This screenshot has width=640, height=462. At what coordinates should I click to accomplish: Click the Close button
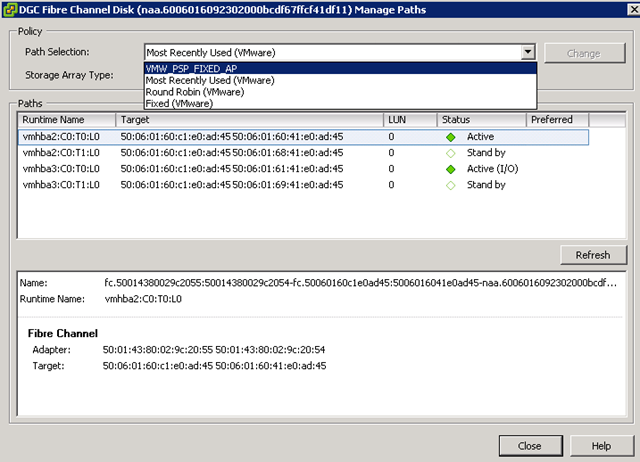pos(530,446)
